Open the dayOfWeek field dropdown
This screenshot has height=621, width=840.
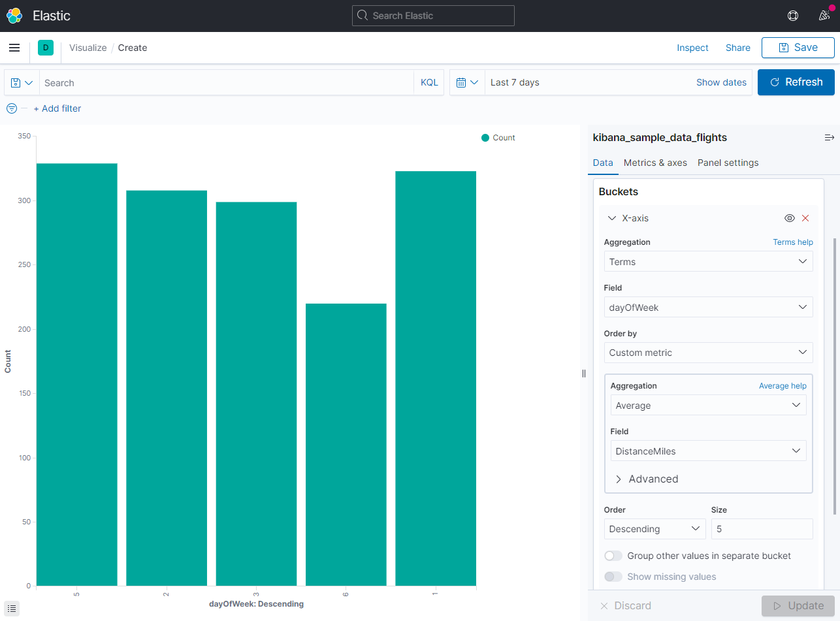(x=708, y=307)
